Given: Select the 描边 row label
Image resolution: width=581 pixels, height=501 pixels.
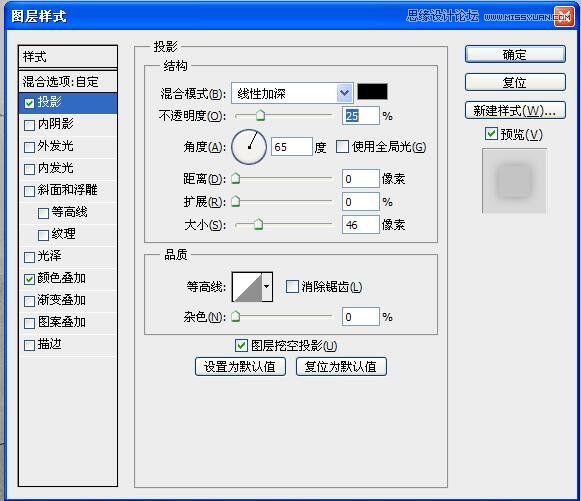Looking at the screenshot, I should pyautogui.click(x=49, y=344).
